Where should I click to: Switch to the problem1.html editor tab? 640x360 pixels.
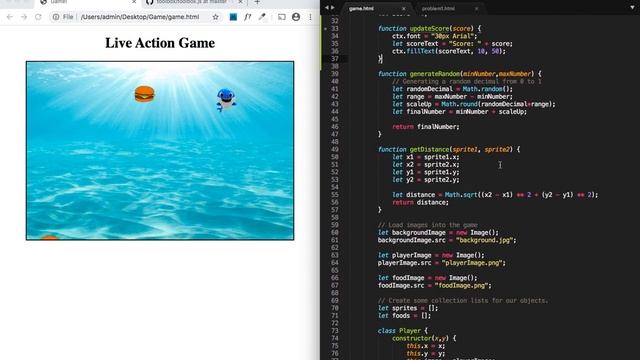click(x=438, y=8)
